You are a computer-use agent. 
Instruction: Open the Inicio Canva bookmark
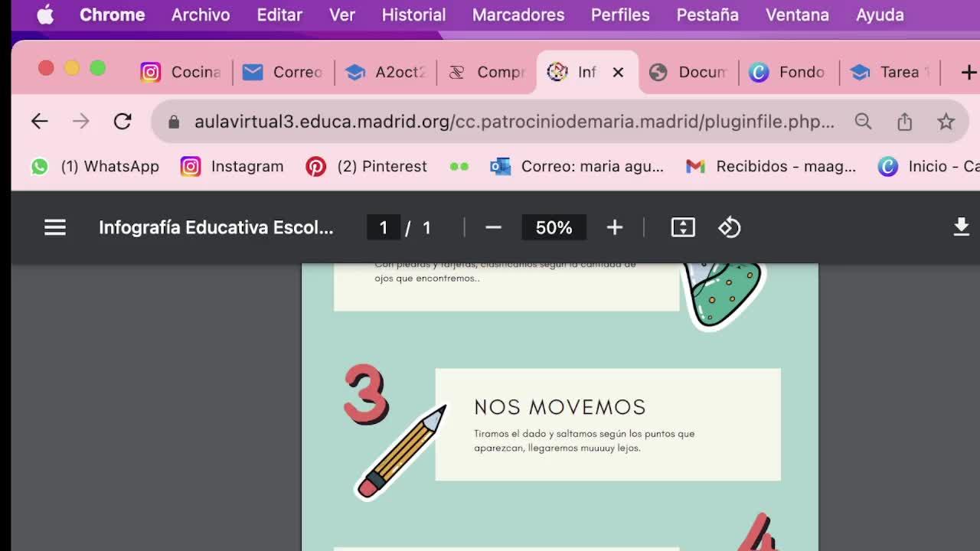pos(929,166)
